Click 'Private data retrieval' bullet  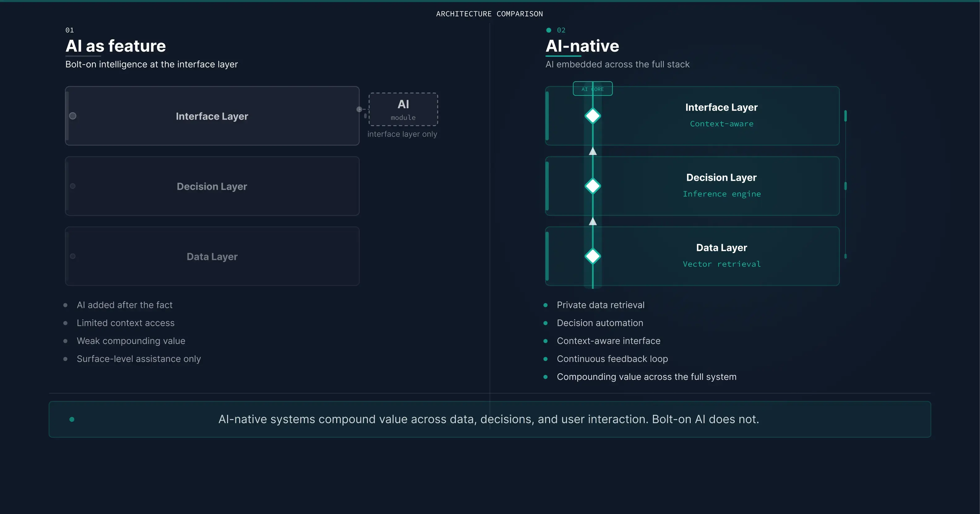pos(601,305)
